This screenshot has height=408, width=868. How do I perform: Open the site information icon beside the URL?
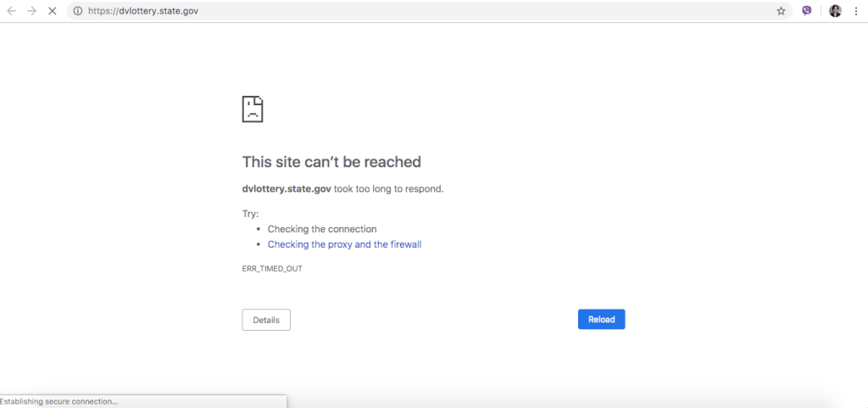77,11
